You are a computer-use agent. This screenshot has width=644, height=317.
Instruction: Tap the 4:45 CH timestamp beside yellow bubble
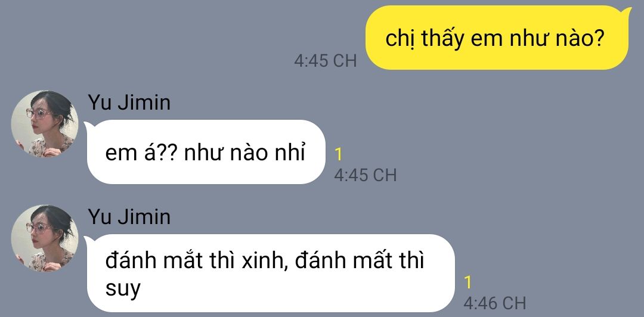[326, 61]
